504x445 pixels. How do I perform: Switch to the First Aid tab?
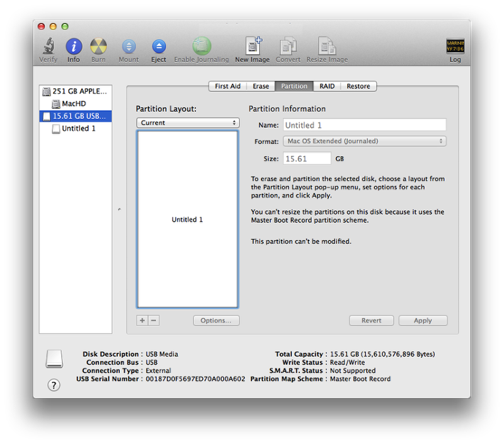[x=228, y=86]
